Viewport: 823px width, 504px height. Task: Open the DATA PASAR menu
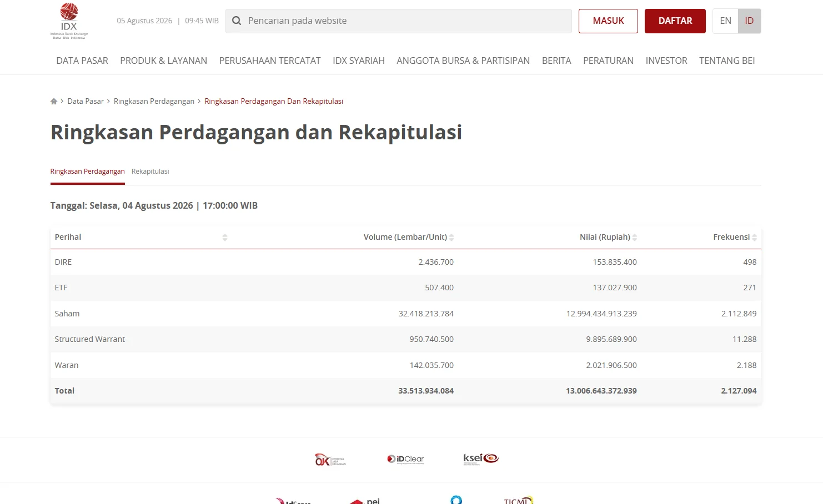[82, 61]
